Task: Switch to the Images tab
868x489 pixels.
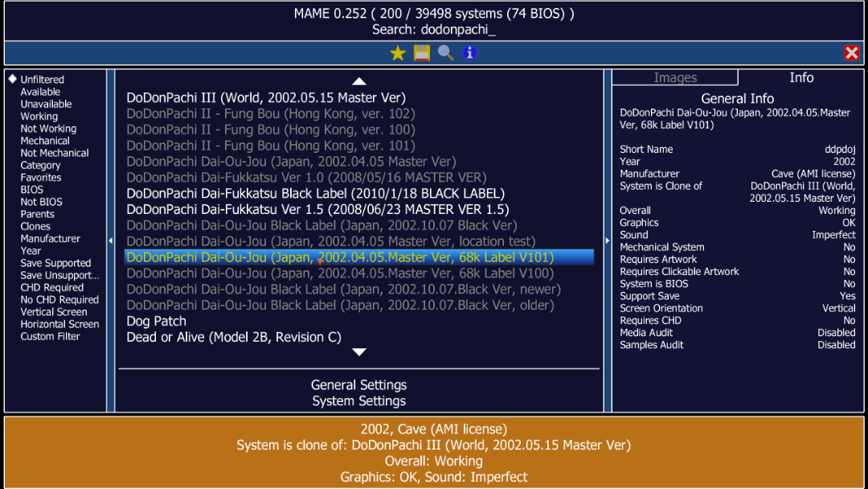Action: [x=674, y=77]
